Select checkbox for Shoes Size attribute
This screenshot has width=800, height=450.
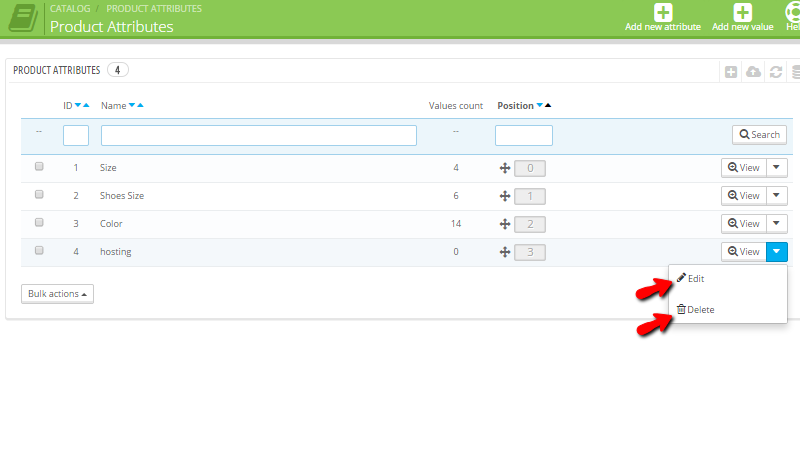pos(39,194)
